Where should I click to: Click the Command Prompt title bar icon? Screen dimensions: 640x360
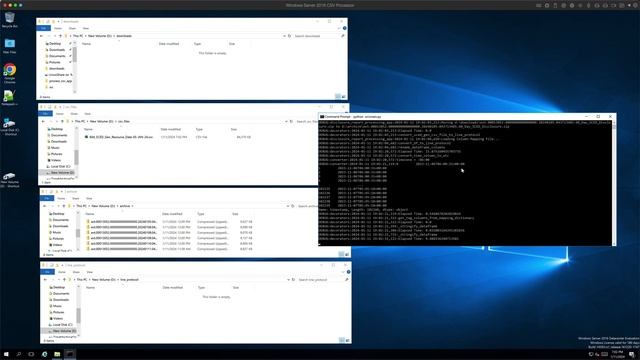point(322,117)
